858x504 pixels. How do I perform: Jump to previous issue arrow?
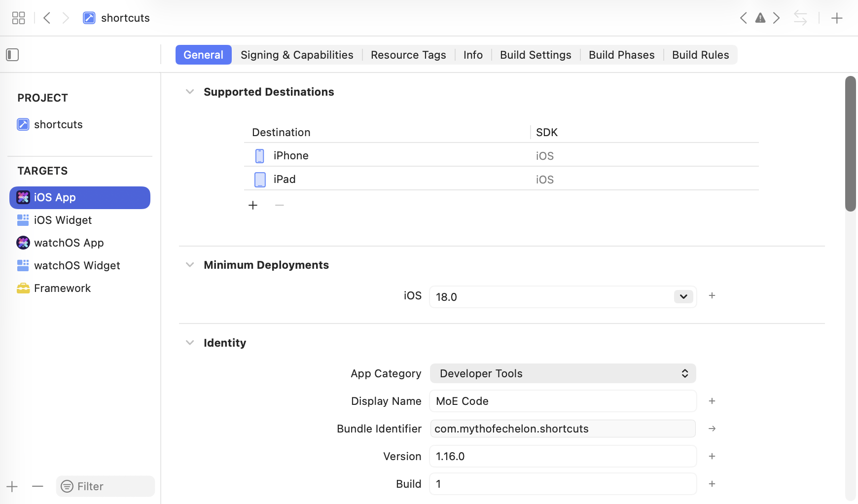[743, 18]
